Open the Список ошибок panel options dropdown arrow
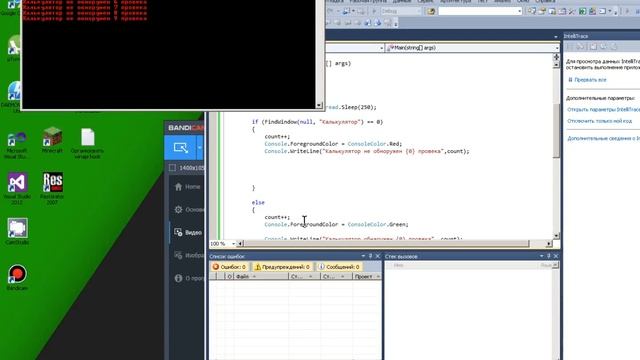This screenshot has width=640, height=360. coord(363,256)
